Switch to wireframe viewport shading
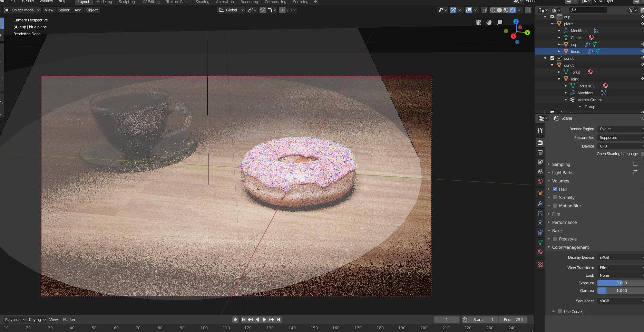Screen dimensions: 644x332 (493, 10)
